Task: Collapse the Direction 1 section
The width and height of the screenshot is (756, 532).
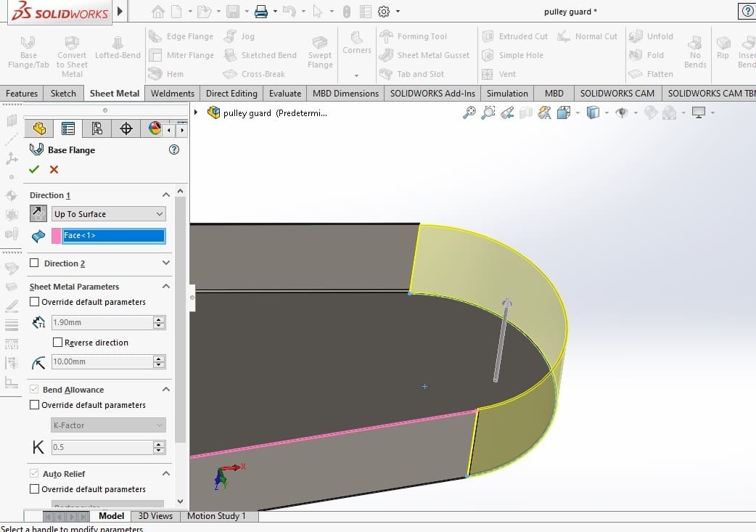Action: (x=166, y=195)
